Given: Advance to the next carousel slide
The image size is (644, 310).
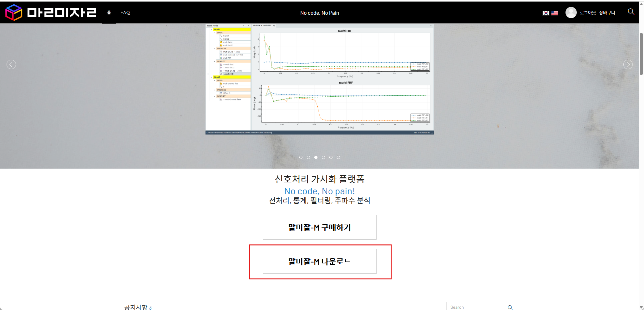Looking at the screenshot, I should click(628, 64).
